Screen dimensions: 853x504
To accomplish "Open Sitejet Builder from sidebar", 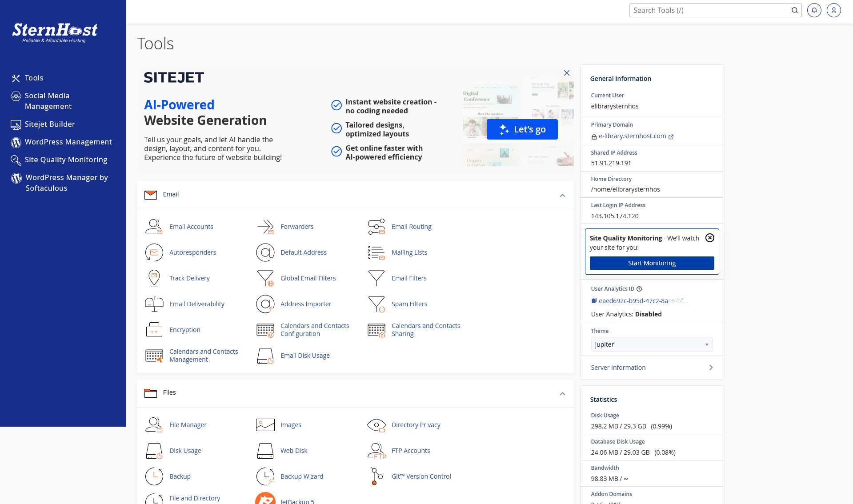I will click(x=50, y=124).
